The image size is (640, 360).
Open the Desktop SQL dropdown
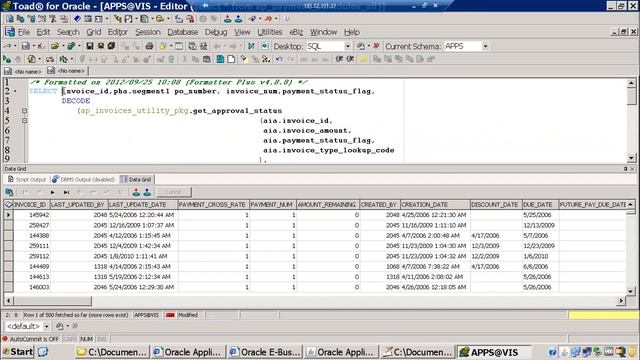tap(348, 47)
